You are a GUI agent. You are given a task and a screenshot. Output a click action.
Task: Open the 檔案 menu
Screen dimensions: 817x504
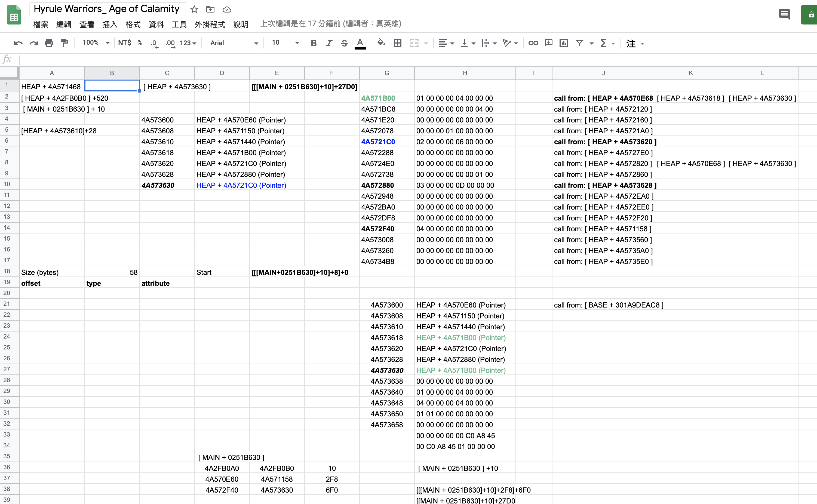41,24
